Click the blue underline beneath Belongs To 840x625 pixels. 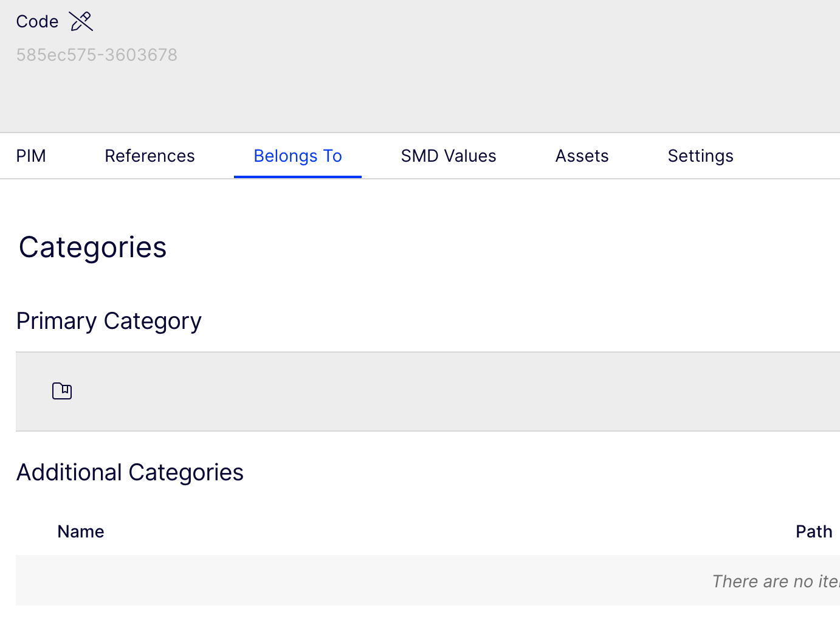(297, 176)
